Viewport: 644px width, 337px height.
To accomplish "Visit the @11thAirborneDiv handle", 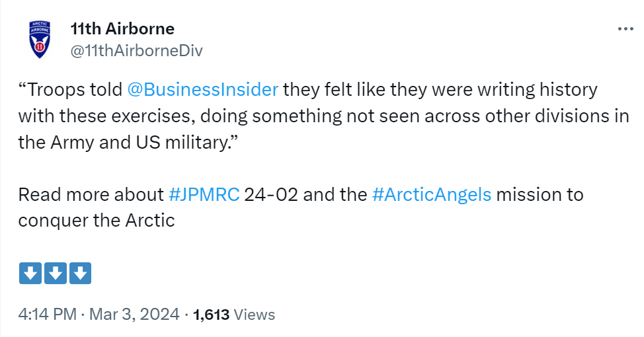I will (137, 51).
